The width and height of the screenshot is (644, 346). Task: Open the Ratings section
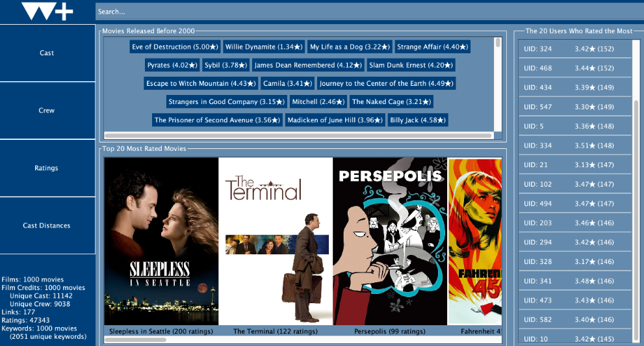click(x=47, y=168)
